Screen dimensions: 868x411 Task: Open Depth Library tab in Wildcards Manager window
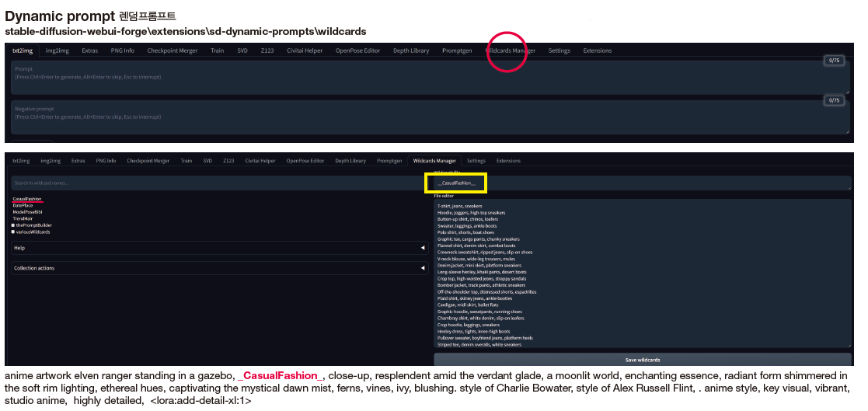(x=350, y=161)
